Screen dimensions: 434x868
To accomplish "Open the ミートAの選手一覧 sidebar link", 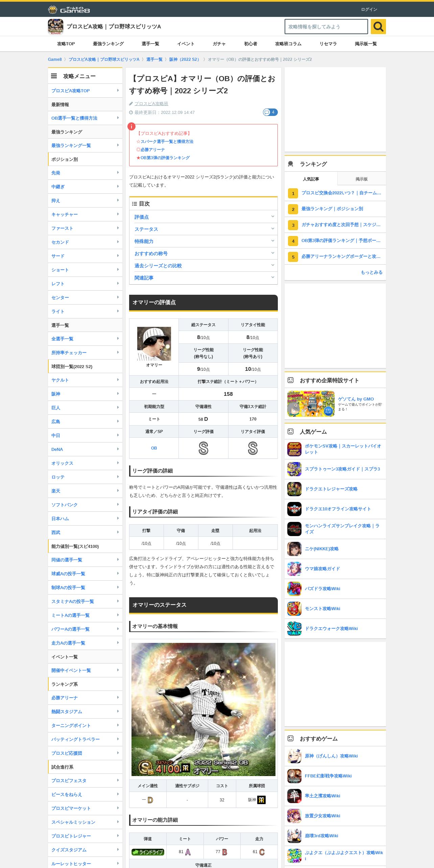I will pos(85,615).
